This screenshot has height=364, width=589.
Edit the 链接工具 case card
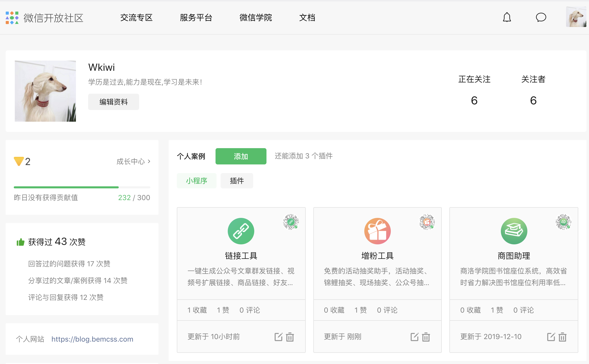tap(278, 337)
